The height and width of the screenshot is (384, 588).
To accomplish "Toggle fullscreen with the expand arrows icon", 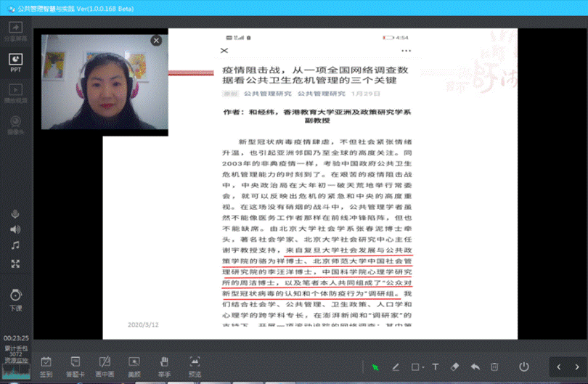I will (15, 264).
